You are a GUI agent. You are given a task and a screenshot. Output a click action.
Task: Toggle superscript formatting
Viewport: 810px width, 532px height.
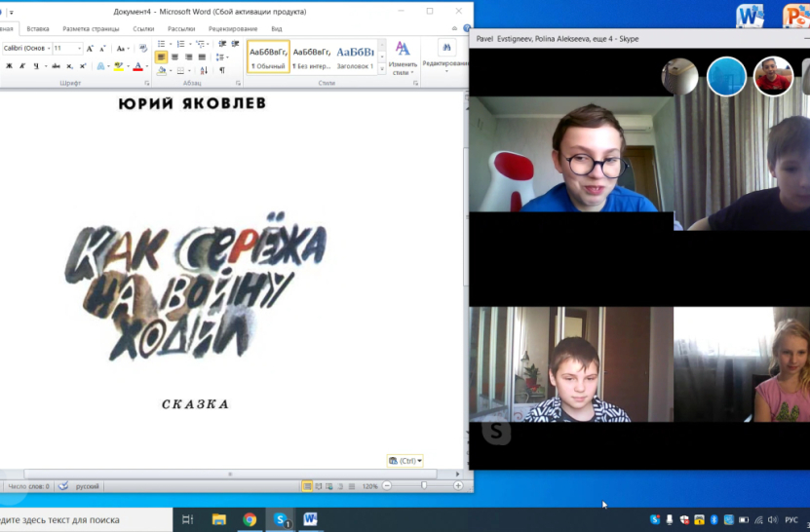pyautogui.click(x=82, y=66)
